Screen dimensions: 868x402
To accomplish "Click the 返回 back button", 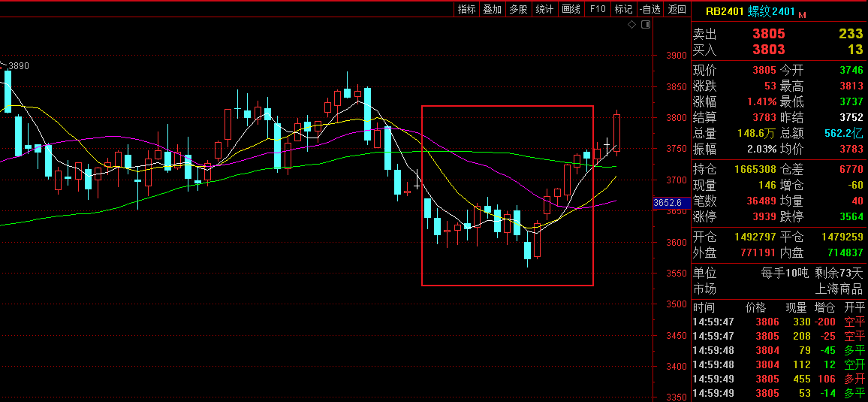I will tap(677, 9).
